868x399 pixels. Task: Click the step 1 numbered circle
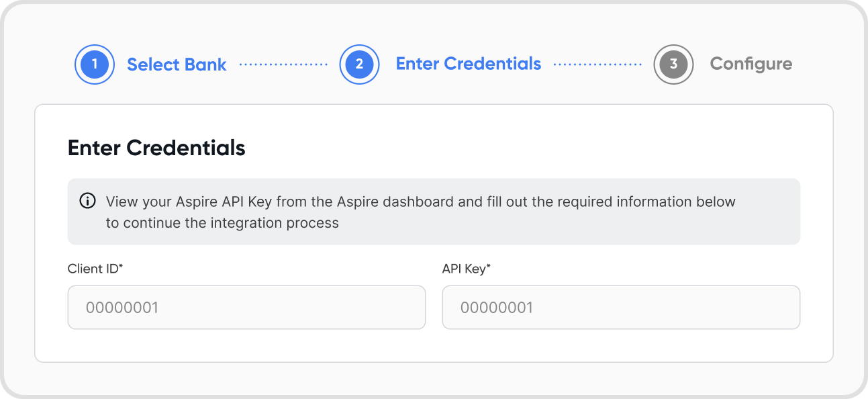(x=95, y=64)
